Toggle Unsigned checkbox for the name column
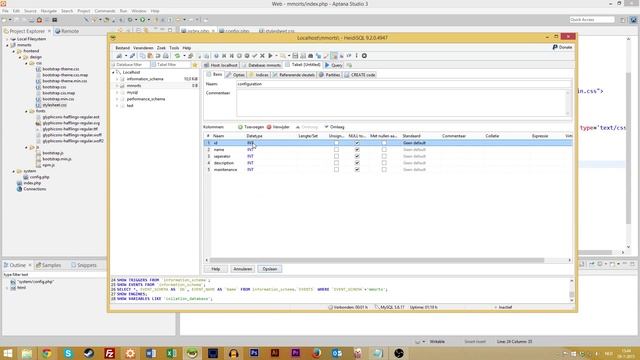 (336, 150)
